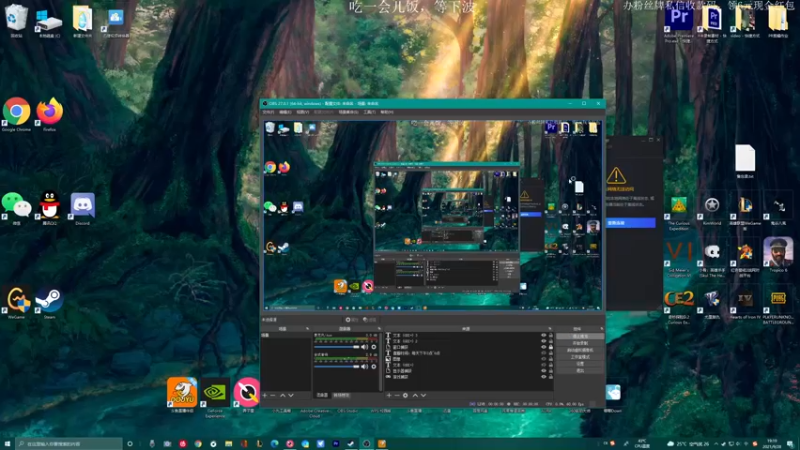800x450 pixels.
Task: Open first mixer channel gear settings
Action: click(374, 347)
